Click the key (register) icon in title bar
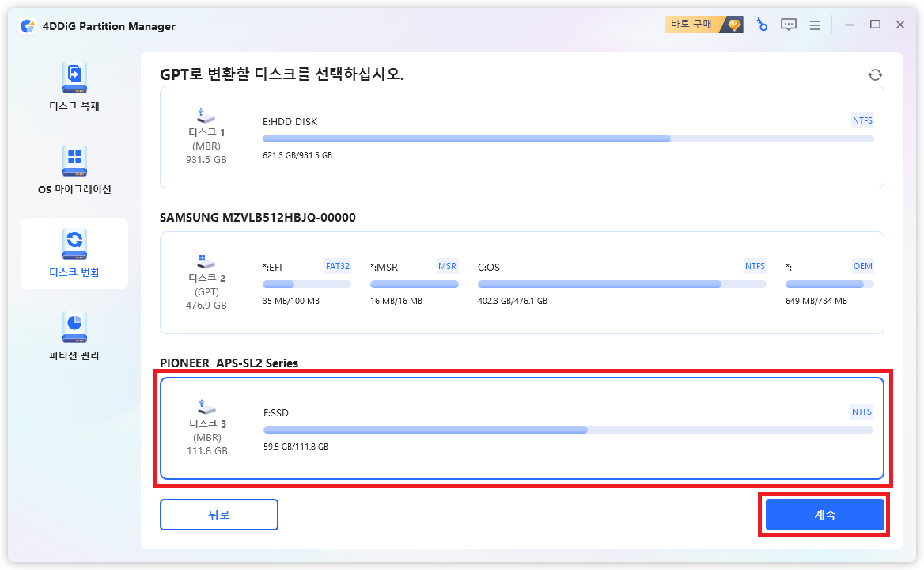The height and width of the screenshot is (570, 924). [x=762, y=25]
